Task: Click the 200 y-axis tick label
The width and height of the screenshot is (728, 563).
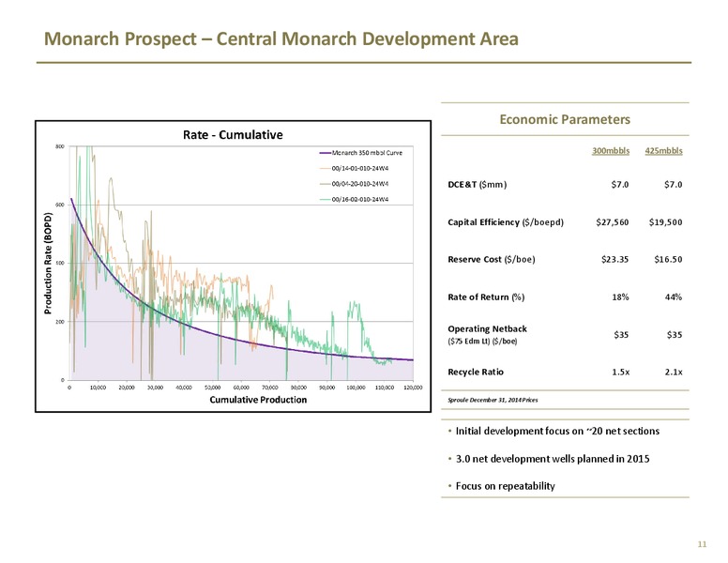Action: [60, 322]
